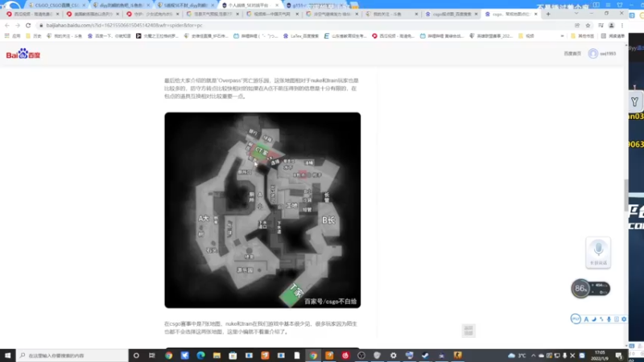Click the Baidu logo on the page
The image size is (644, 362).
click(23, 54)
